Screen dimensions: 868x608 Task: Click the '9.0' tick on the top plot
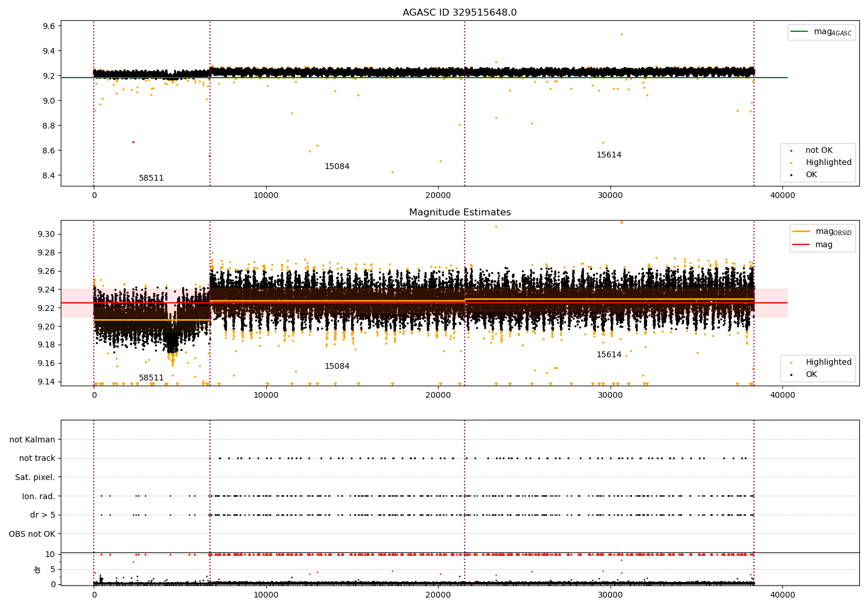[x=49, y=101]
